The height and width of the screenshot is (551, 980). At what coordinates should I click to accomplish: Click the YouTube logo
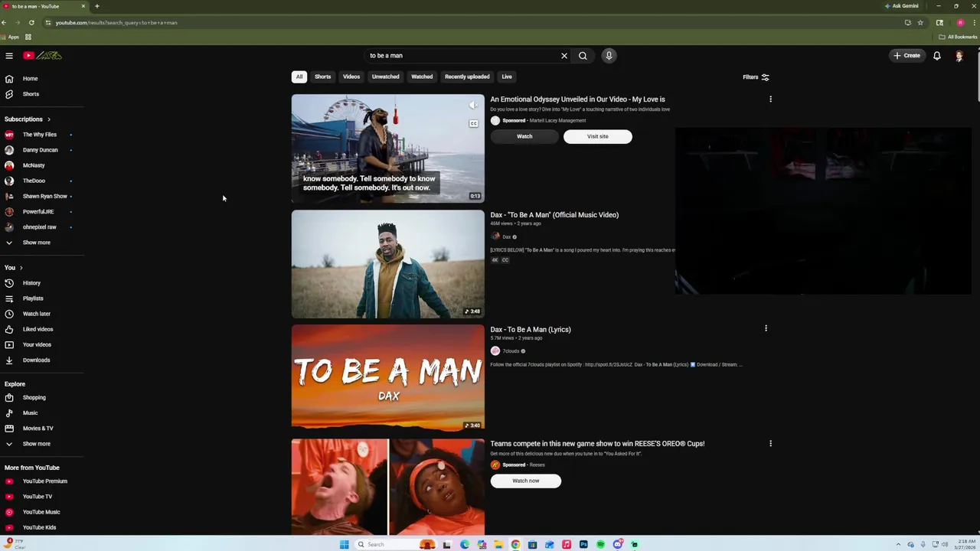pos(42,55)
